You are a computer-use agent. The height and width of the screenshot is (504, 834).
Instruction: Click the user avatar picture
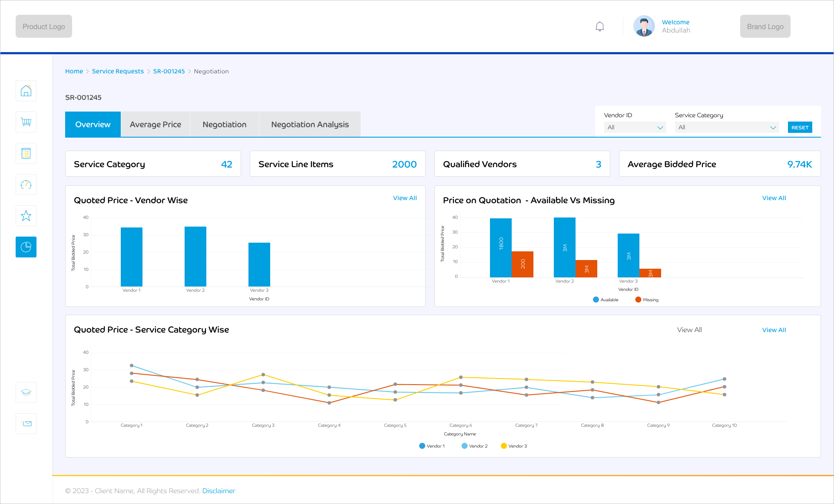pos(644,26)
